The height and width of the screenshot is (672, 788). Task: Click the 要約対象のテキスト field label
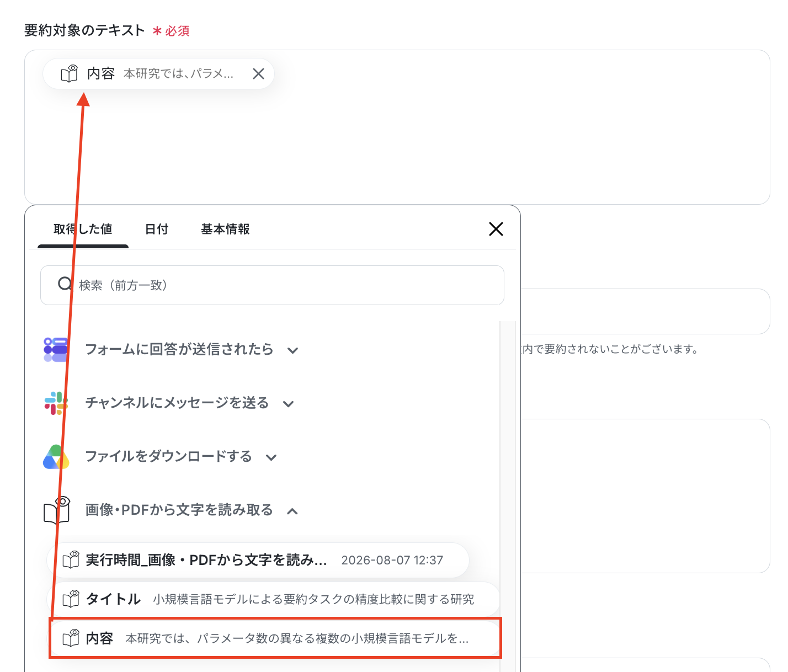(84, 30)
